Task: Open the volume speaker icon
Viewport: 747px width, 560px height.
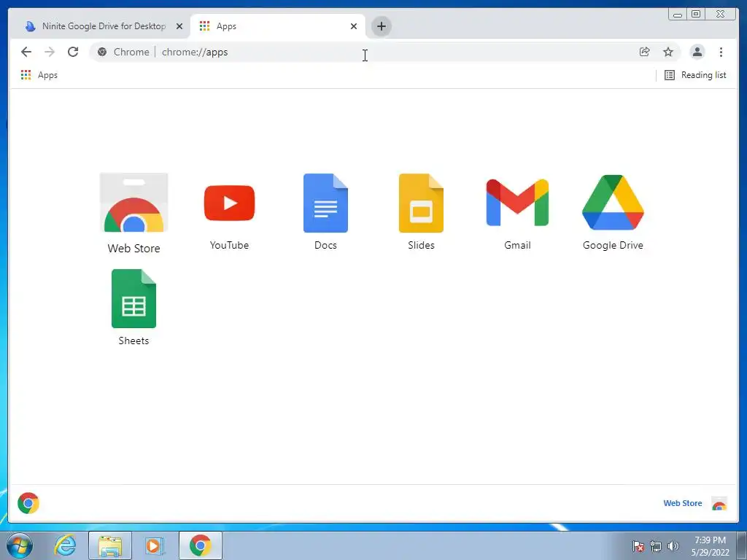Action: click(x=673, y=546)
